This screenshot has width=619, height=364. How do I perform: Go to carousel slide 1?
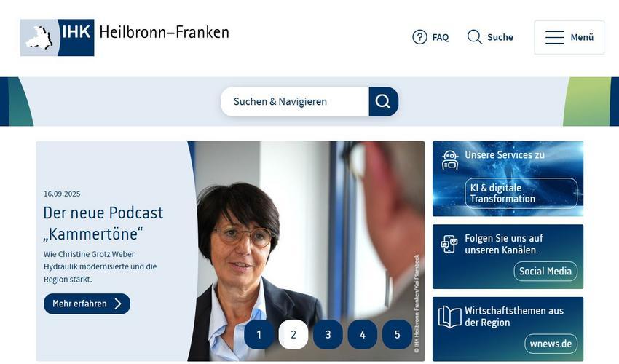259,334
